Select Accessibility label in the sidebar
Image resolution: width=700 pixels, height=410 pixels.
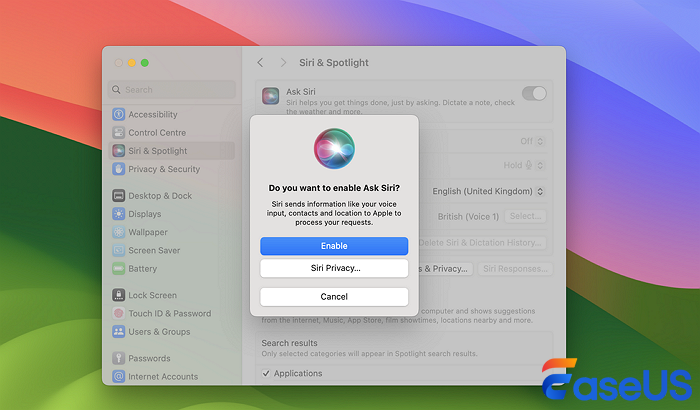[153, 114]
